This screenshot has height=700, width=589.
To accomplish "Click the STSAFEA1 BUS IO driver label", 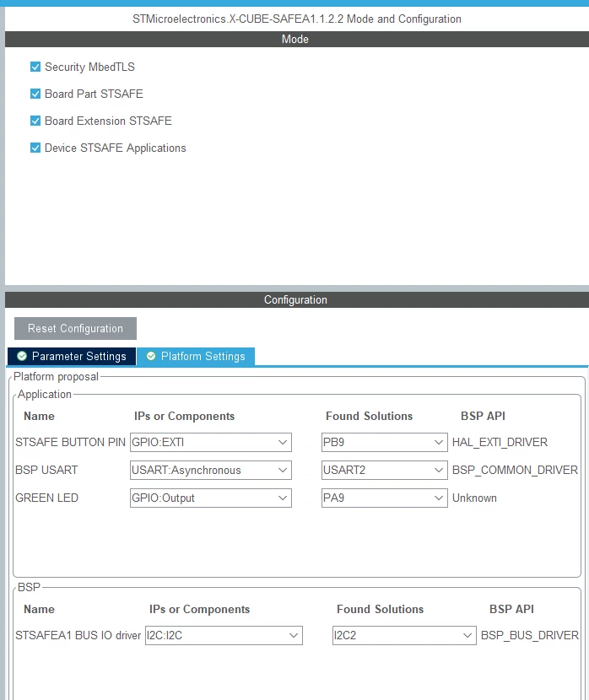I will pos(78,635).
